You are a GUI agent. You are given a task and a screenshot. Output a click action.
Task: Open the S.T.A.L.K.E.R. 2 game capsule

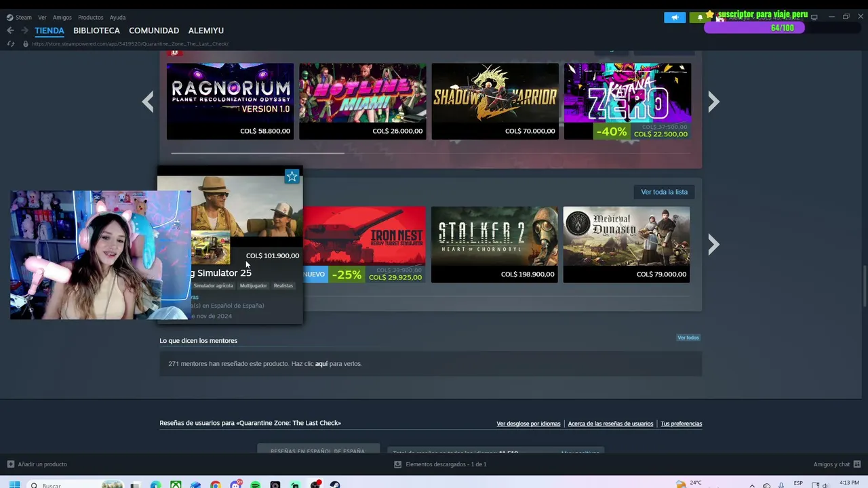click(x=494, y=245)
